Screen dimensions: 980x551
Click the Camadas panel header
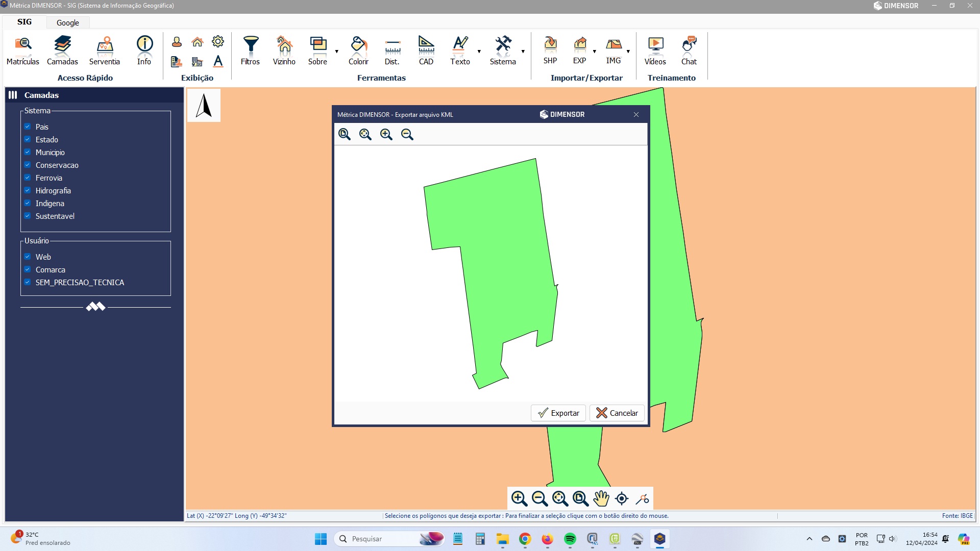pos(94,95)
